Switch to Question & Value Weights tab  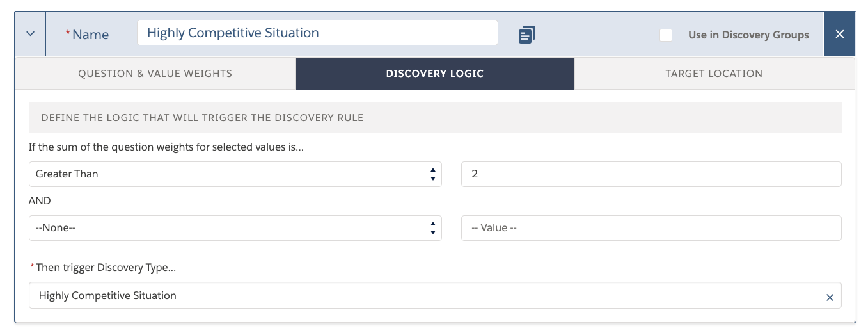(155, 74)
